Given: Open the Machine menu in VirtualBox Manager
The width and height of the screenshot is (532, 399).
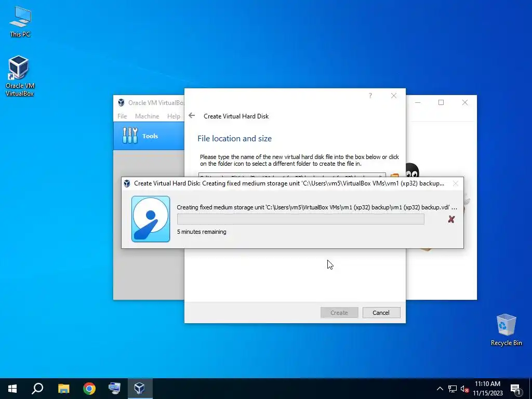Looking at the screenshot, I should (147, 116).
